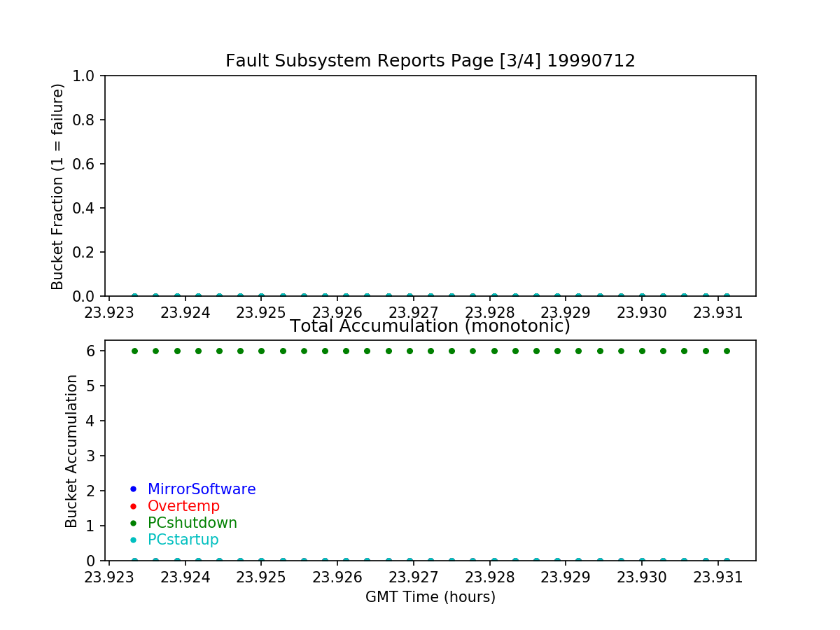Click the 23.927 tick label under lower plot
Image resolution: width=840 pixels, height=630 pixels.
coord(413,577)
